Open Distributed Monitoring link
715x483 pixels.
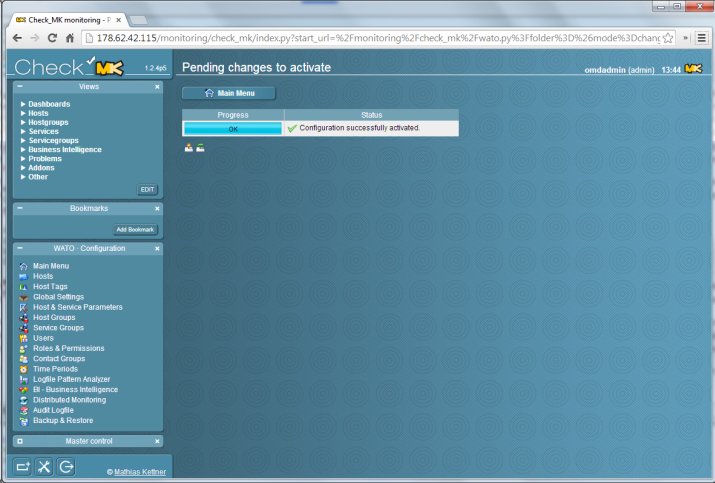(x=69, y=400)
